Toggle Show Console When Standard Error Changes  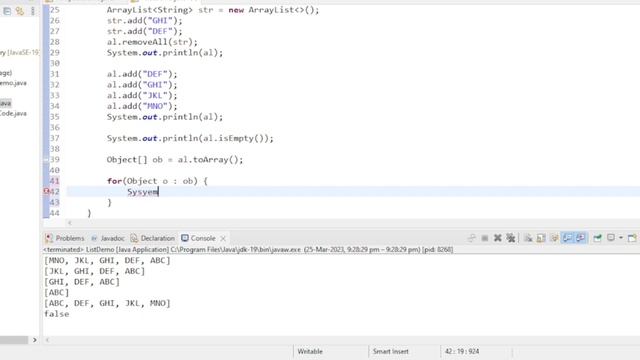[580, 238]
